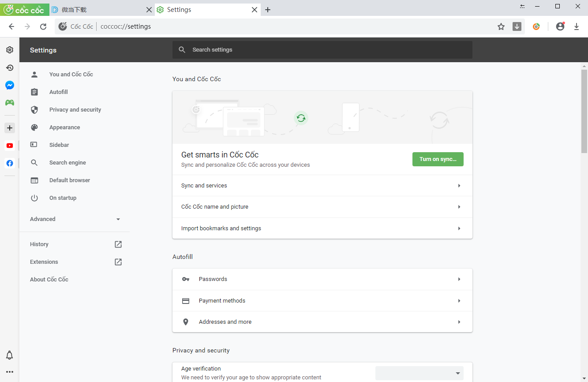Go back using the back arrow

(11, 26)
